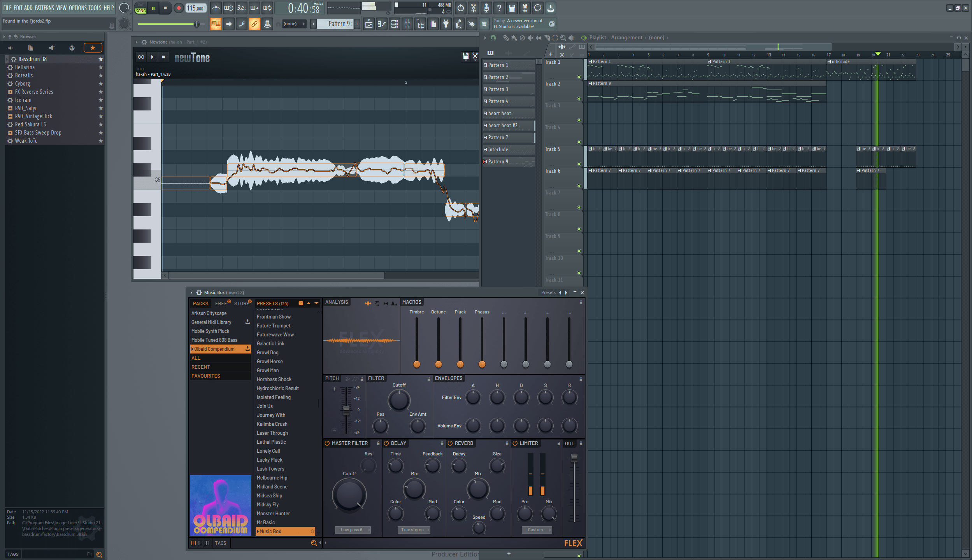The width and height of the screenshot is (972, 560).
Task: Select the Playlist zoom magnifier tool
Action: click(x=563, y=38)
